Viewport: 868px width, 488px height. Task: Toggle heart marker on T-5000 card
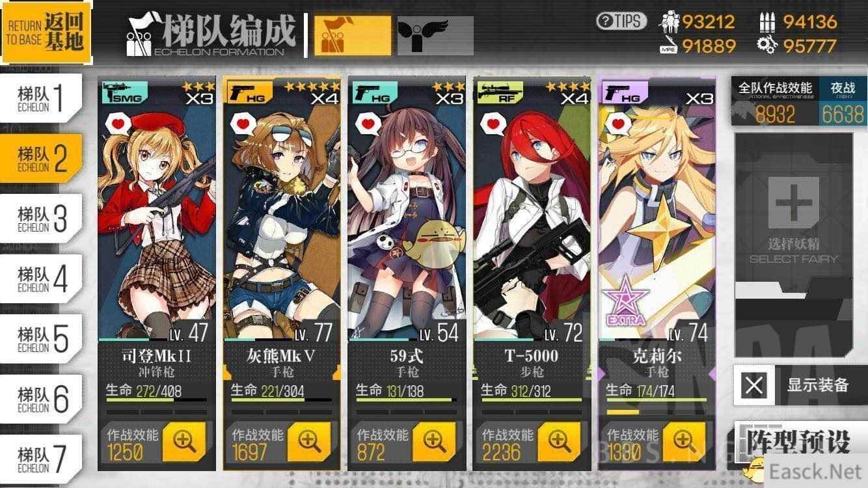click(x=493, y=122)
